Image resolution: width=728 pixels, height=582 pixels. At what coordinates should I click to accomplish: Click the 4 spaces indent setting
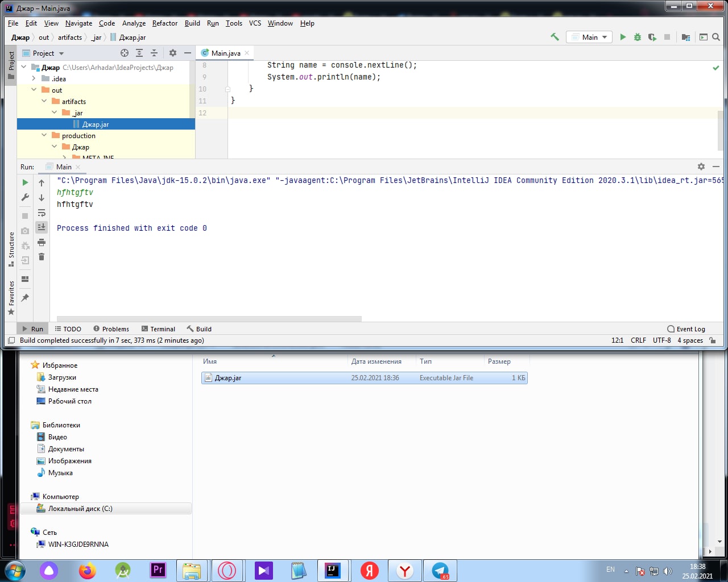click(x=690, y=340)
